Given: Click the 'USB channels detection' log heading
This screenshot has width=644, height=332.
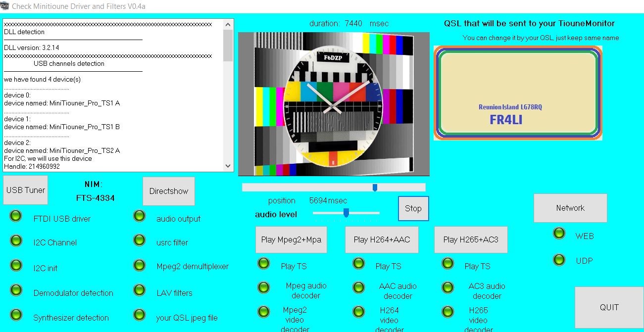Looking at the screenshot, I should 69,63.
